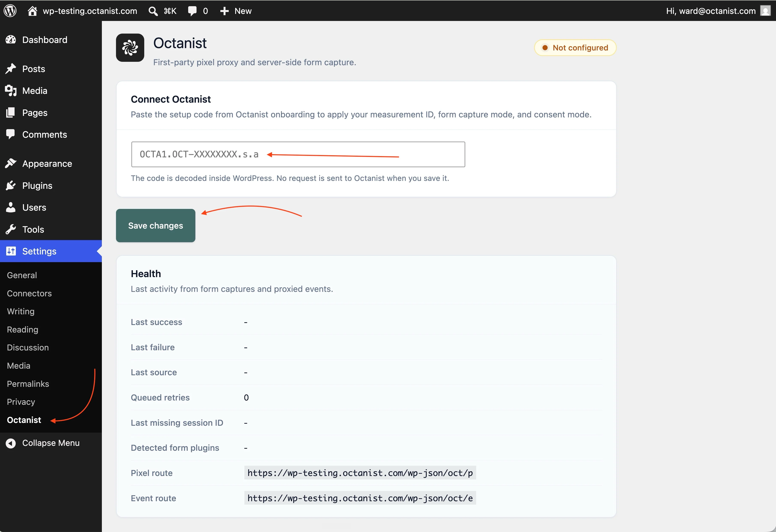
Task: Click the Appearance paintbrush icon
Action: click(x=11, y=163)
